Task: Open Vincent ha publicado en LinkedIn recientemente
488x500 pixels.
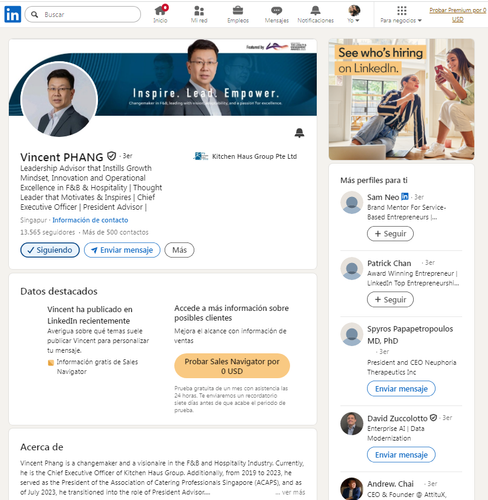Action: click(90, 315)
